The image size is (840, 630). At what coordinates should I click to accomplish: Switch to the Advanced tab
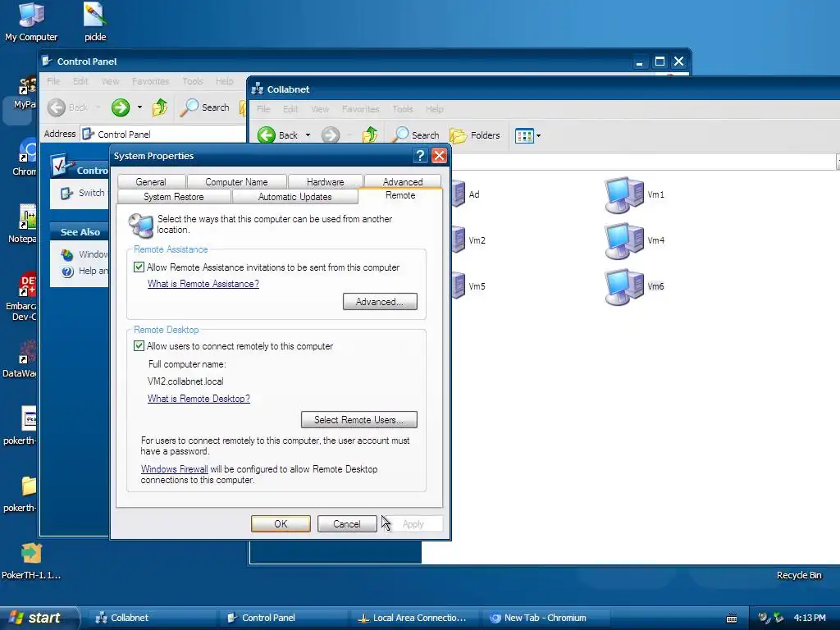pos(403,181)
